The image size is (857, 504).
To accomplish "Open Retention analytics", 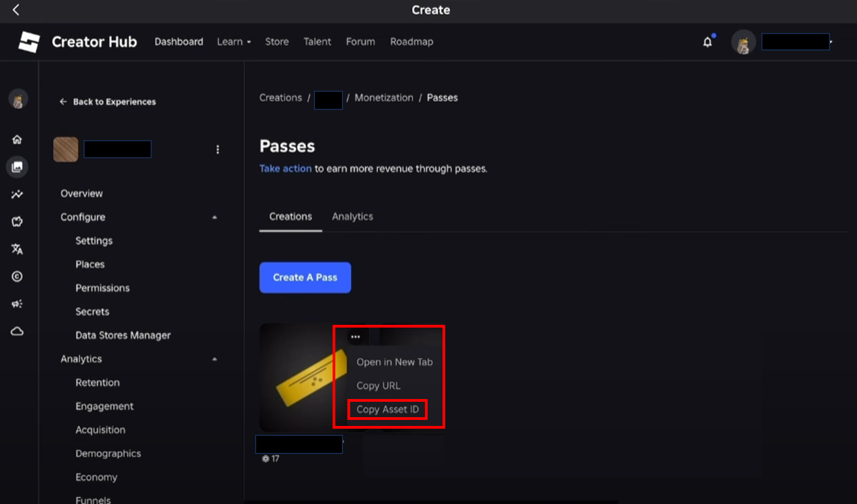I will point(97,383).
